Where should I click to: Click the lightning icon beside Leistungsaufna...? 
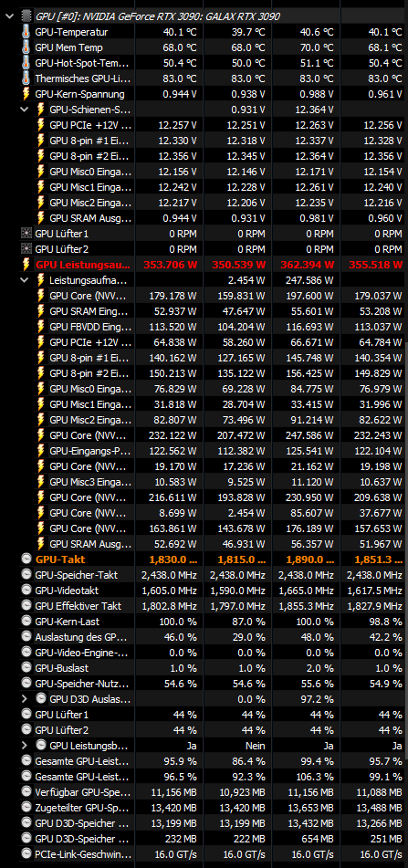40,280
